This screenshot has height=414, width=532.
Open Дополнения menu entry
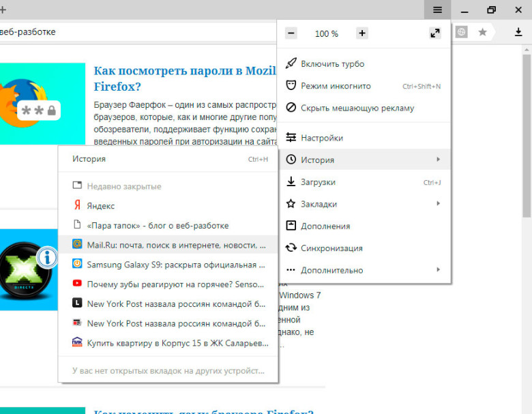click(x=364, y=226)
